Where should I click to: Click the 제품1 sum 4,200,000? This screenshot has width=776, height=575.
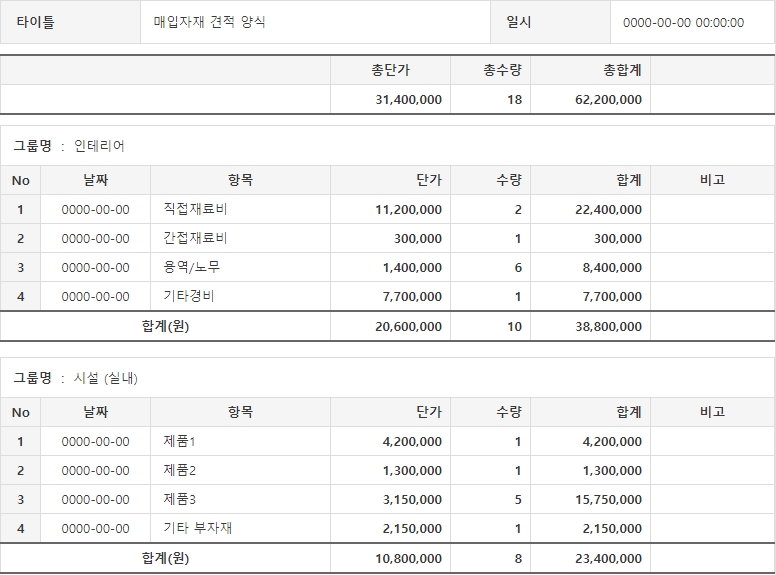point(612,442)
